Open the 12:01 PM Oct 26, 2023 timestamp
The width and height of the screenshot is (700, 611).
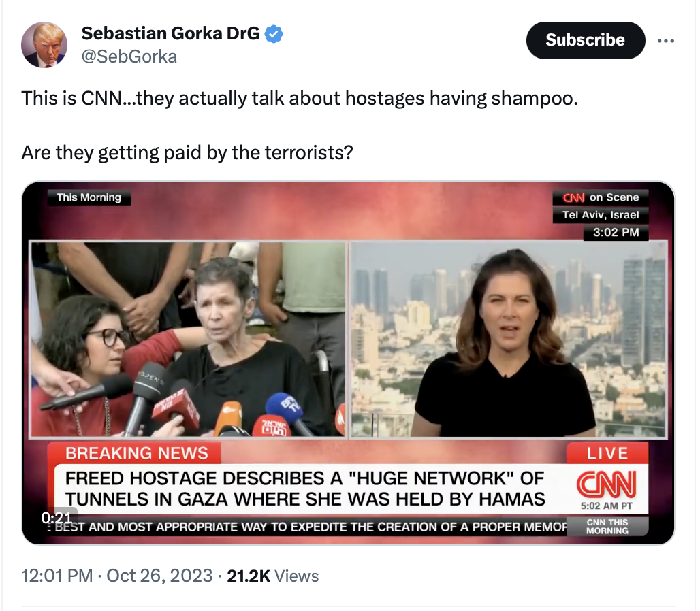click(117, 576)
